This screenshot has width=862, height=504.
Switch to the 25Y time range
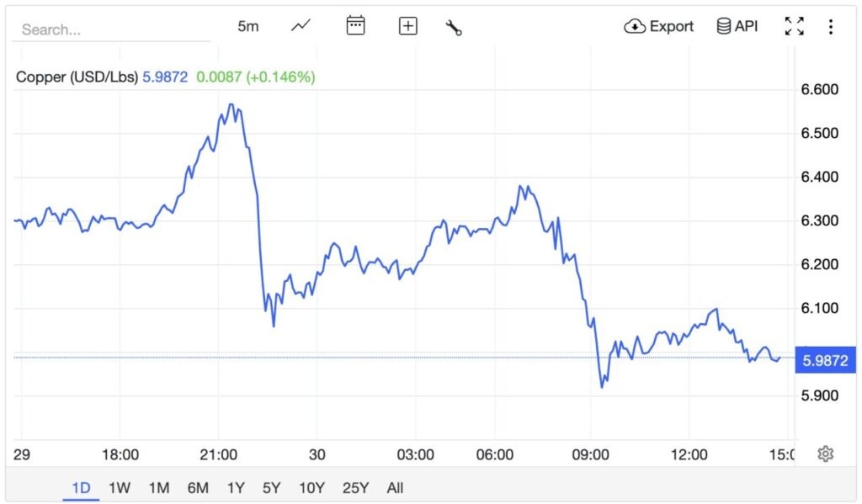(x=355, y=488)
